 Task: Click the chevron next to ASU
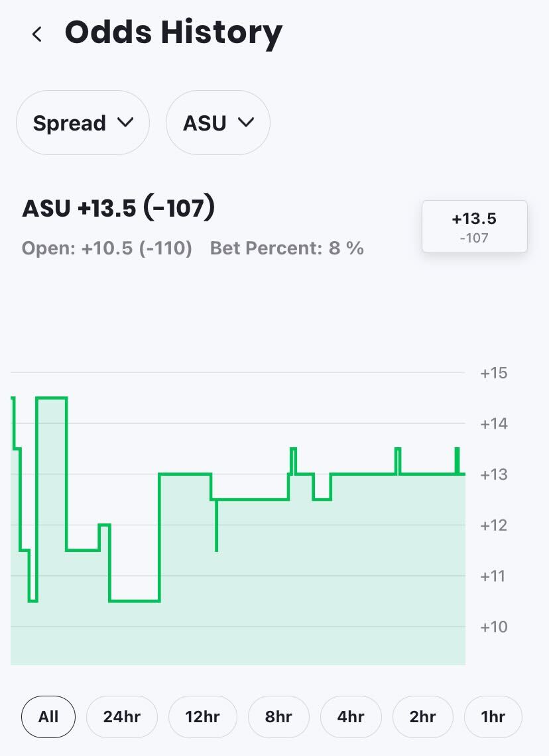[246, 123]
